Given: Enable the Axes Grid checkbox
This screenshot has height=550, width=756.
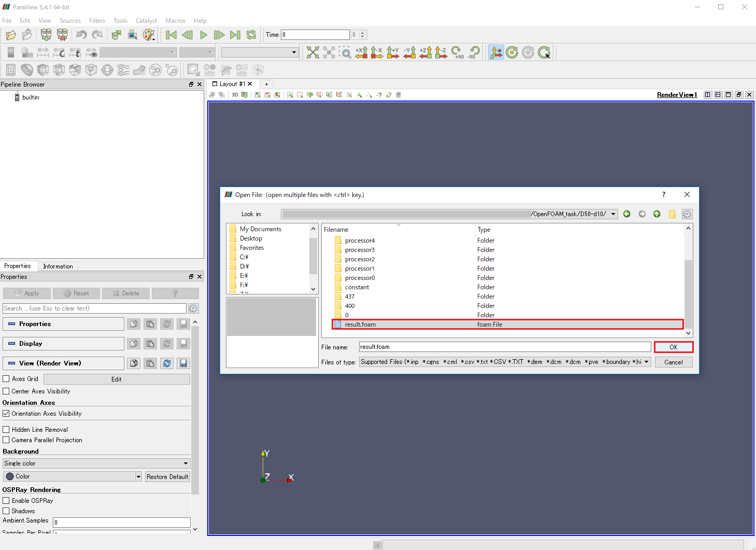Looking at the screenshot, I should 6,379.
